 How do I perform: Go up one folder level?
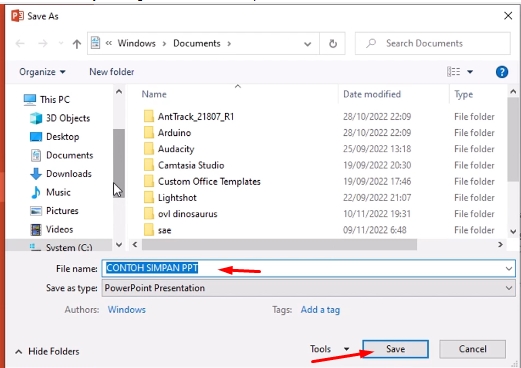(77, 44)
